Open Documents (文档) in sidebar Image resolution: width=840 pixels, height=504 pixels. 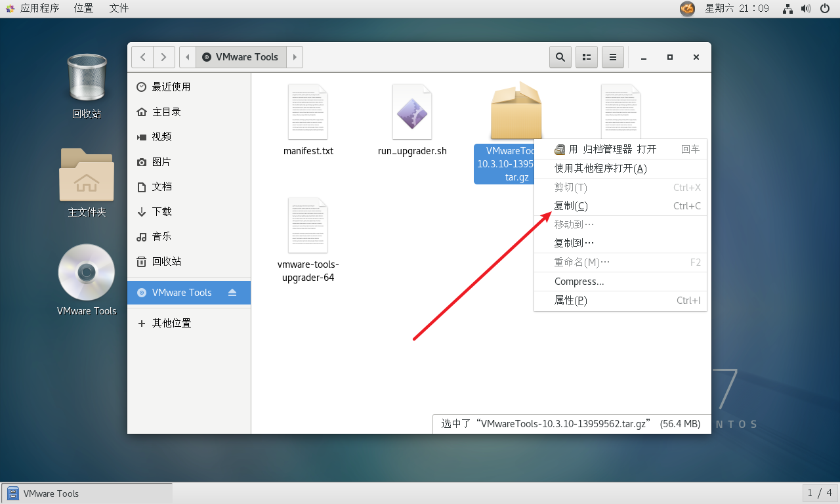pos(189,186)
